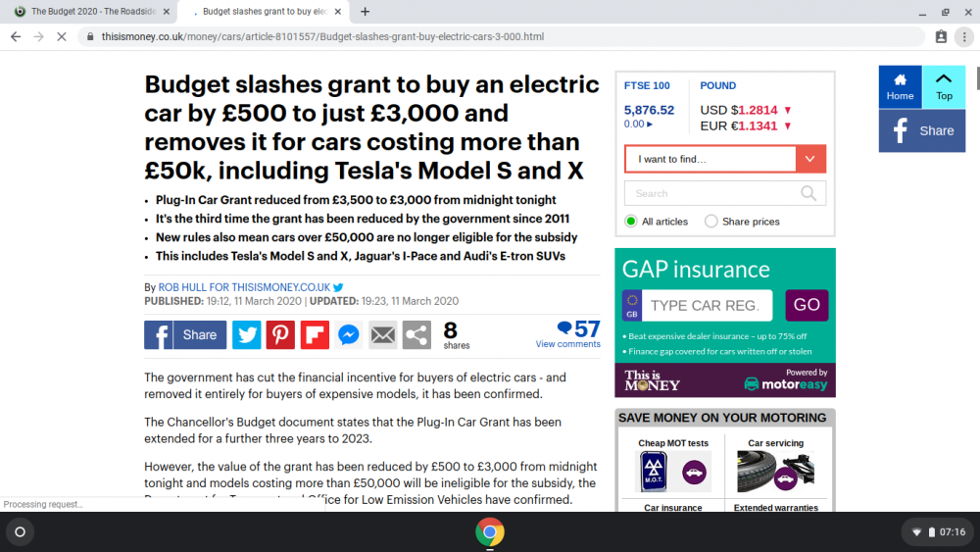Share article on Facebook below byline

(x=185, y=335)
